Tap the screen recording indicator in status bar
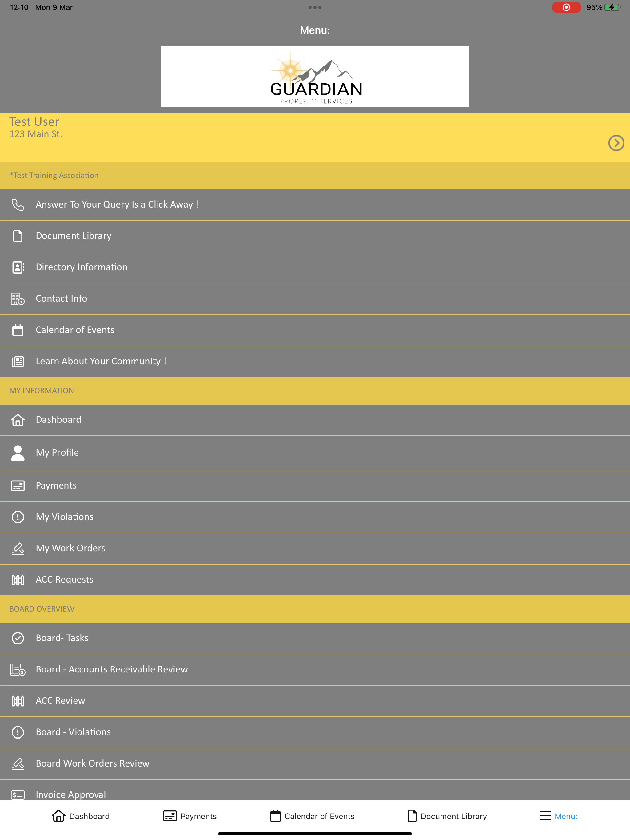This screenshot has width=630, height=840. coord(566,7)
